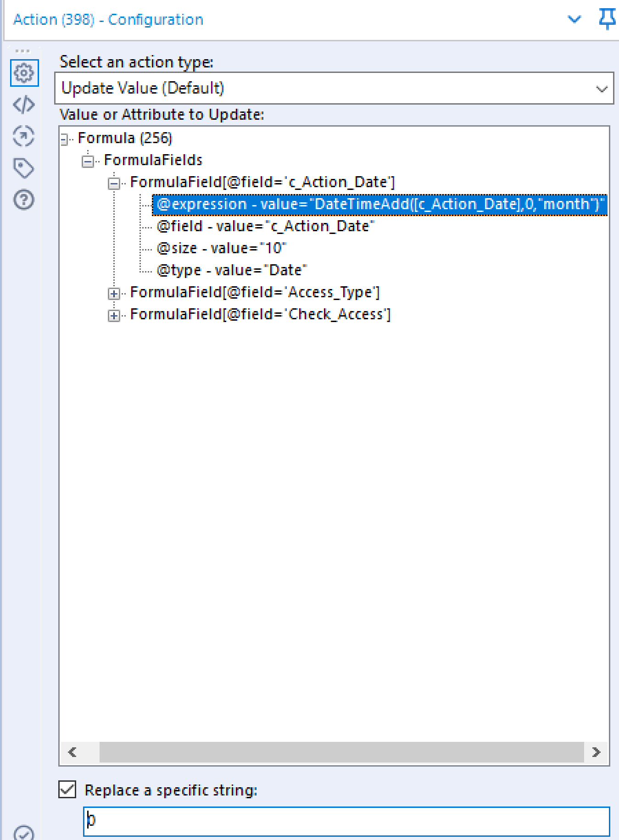Open the Annotation tag icon

tap(24, 168)
